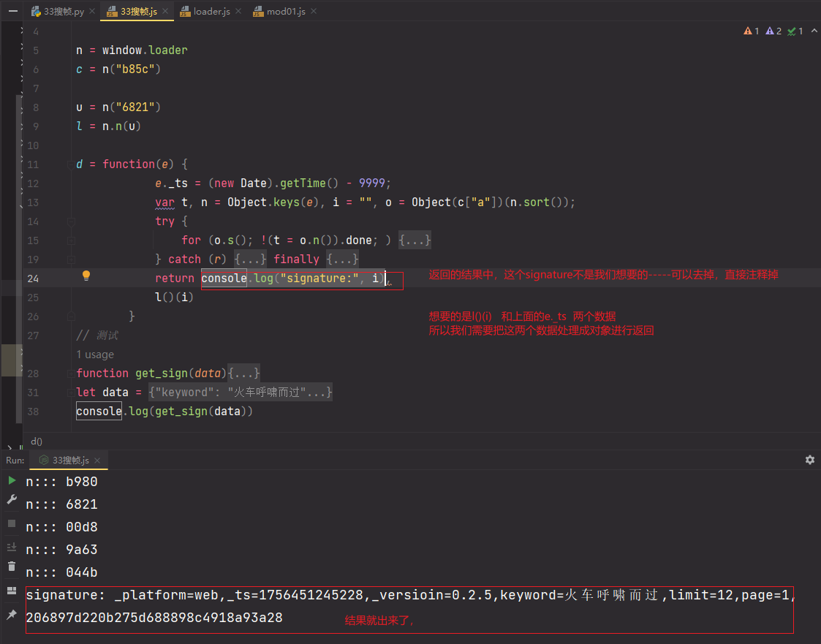Viewport: 821px width, 644px height.
Task: Clear console output with trash icon
Action: (x=12, y=566)
